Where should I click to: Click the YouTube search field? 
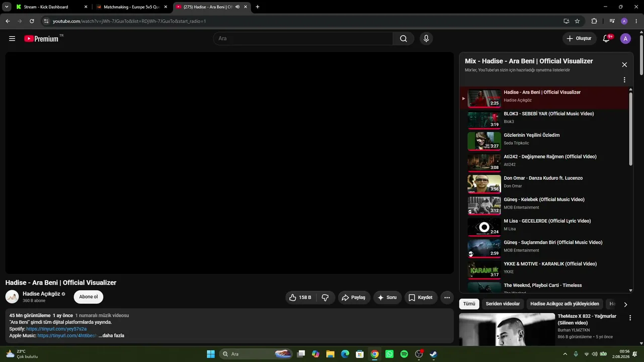pyautogui.click(x=303, y=39)
